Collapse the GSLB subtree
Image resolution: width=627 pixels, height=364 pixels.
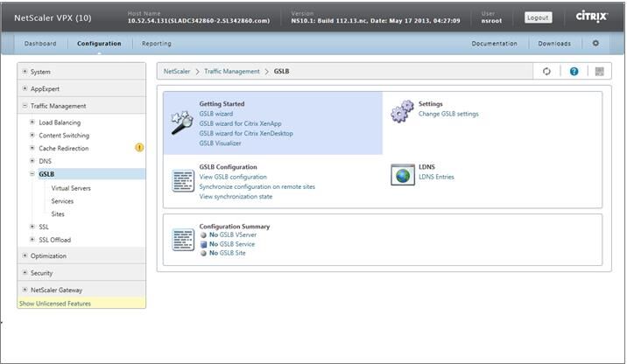32,174
